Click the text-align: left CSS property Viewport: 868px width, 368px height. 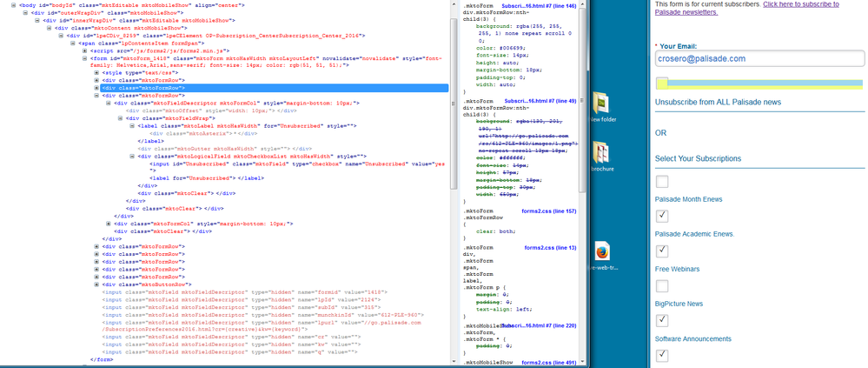tap(505, 311)
